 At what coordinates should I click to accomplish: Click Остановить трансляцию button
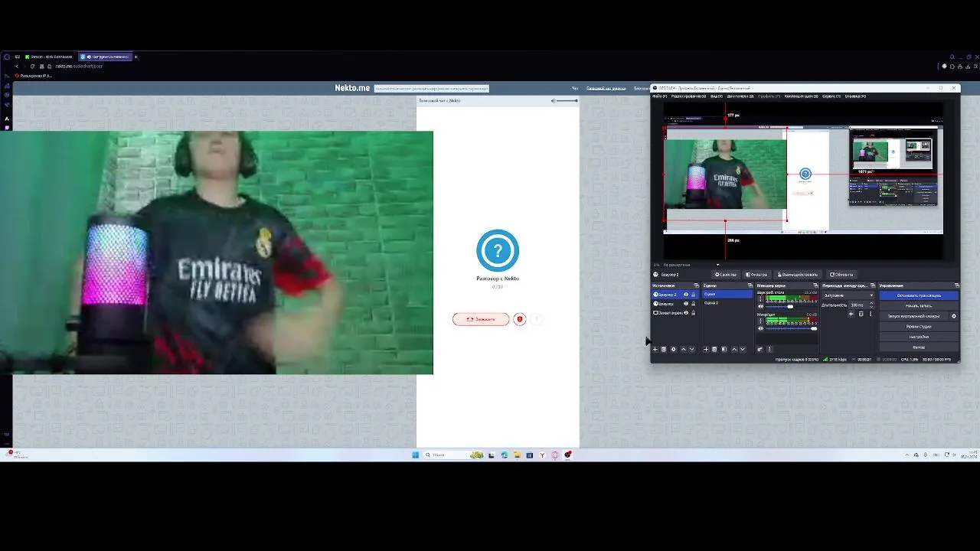point(919,295)
